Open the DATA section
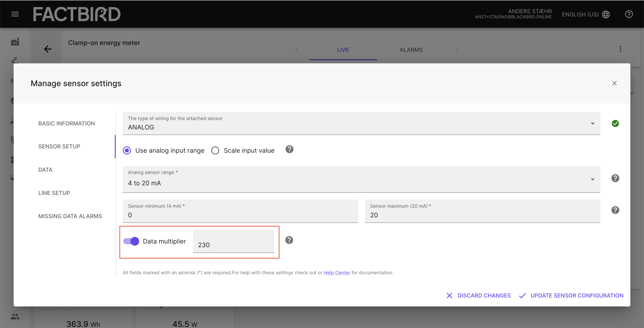 [45, 170]
